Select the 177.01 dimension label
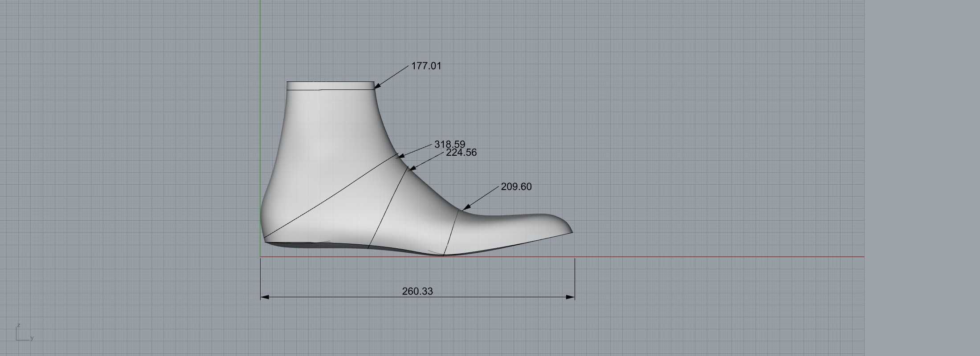Screen dimensions: 980x356 (x=426, y=66)
